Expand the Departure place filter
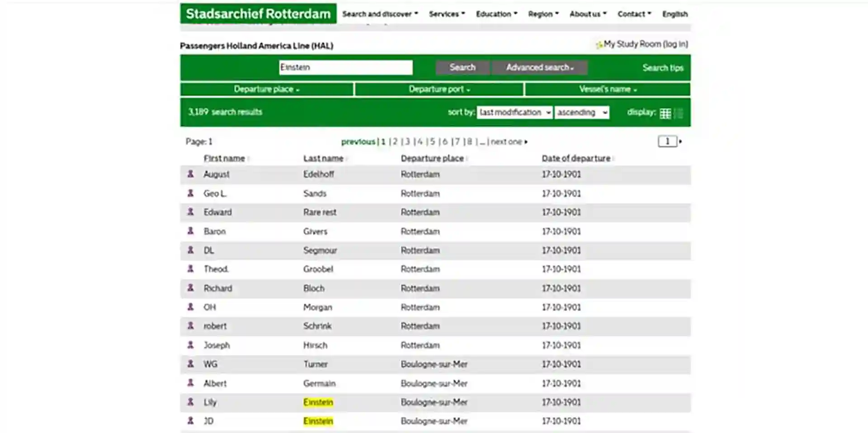 [x=267, y=89]
